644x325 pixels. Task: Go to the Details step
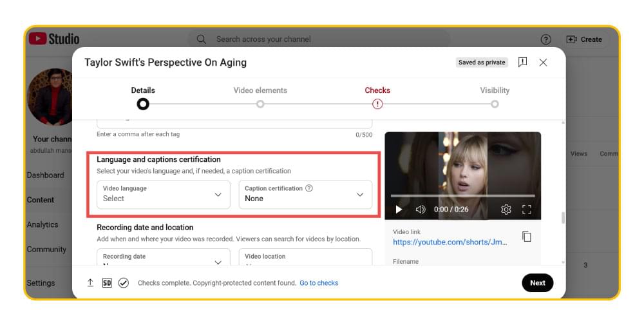[x=143, y=97]
